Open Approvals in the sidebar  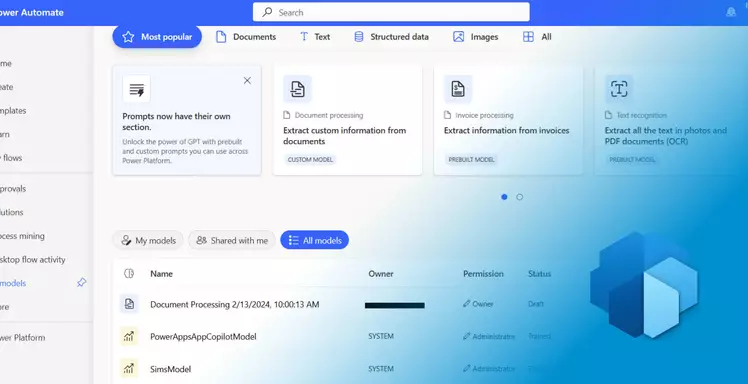click(13, 189)
